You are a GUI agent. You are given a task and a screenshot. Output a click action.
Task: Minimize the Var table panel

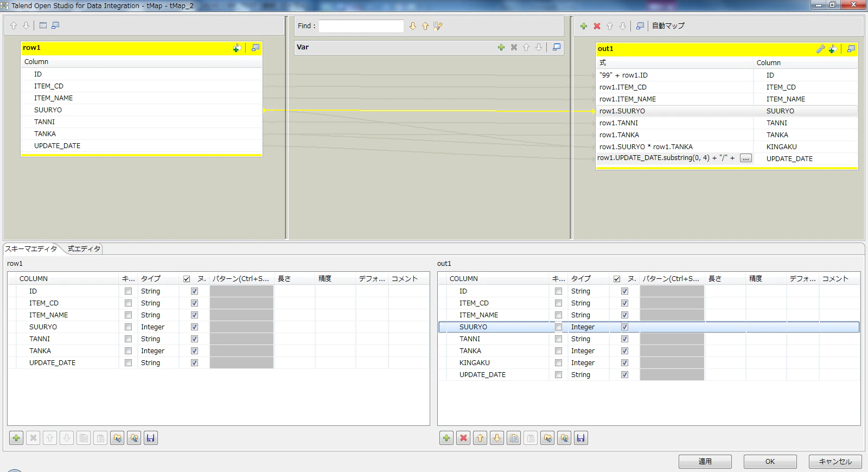557,47
